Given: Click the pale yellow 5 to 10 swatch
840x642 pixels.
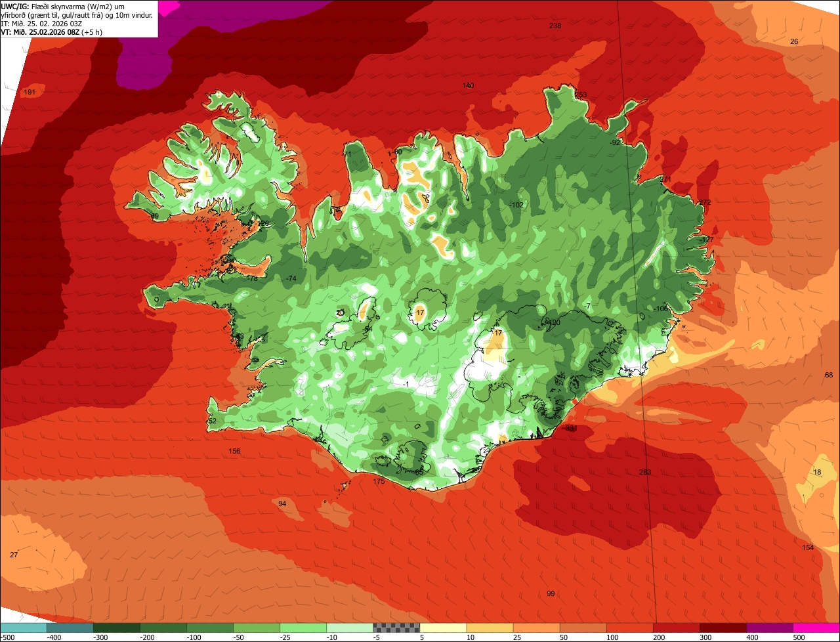Looking at the screenshot, I should (x=443, y=628).
